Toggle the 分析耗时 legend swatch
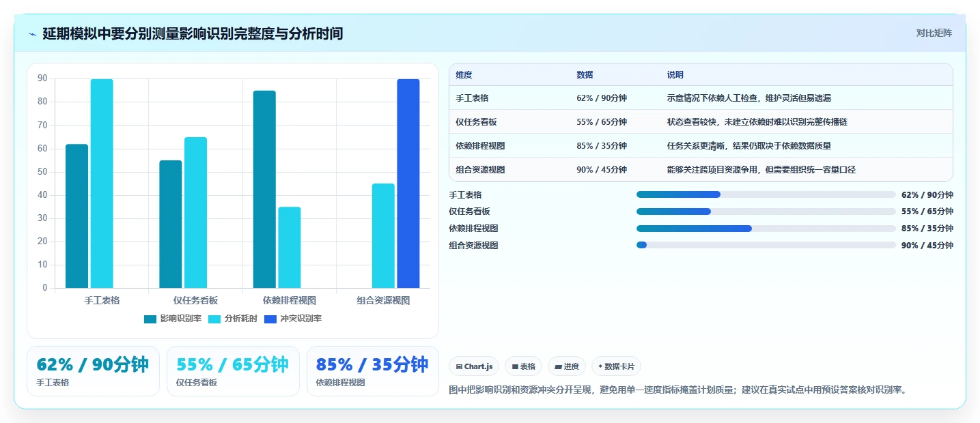The image size is (980, 423). click(214, 319)
